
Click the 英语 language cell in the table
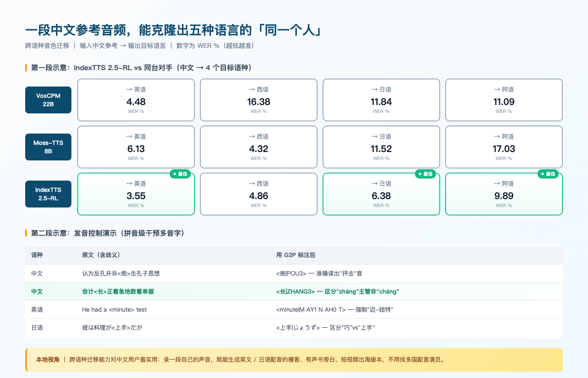[x=37, y=310]
